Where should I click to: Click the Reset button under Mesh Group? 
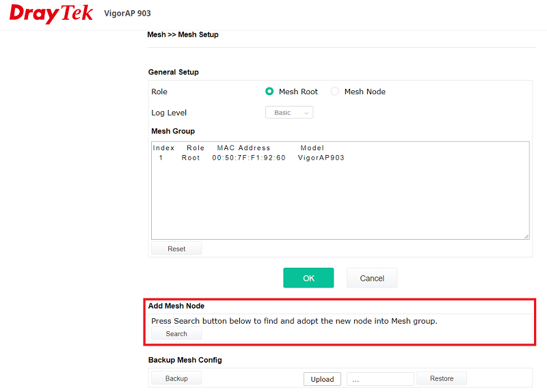coord(176,249)
